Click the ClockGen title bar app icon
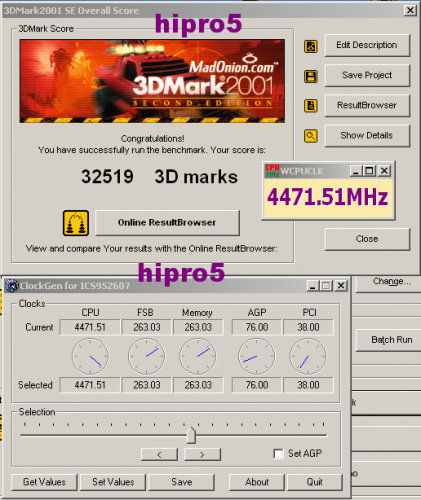 tap(12, 286)
